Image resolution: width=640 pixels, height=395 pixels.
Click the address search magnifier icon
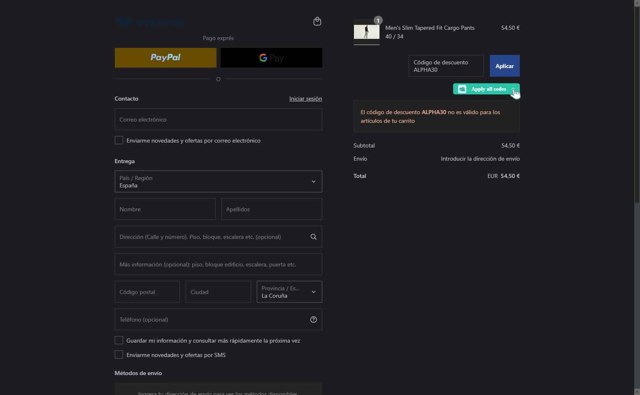click(x=313, y=237)
